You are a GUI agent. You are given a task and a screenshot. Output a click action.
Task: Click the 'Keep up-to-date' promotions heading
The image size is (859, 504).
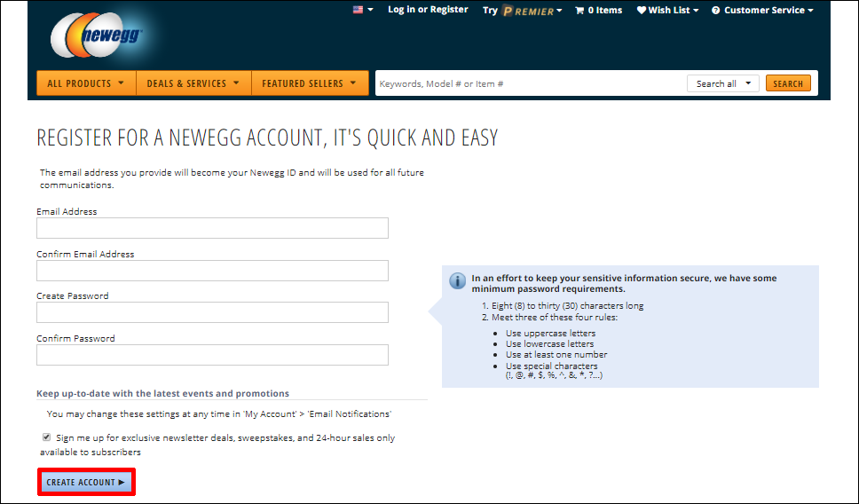coord(162,393)
